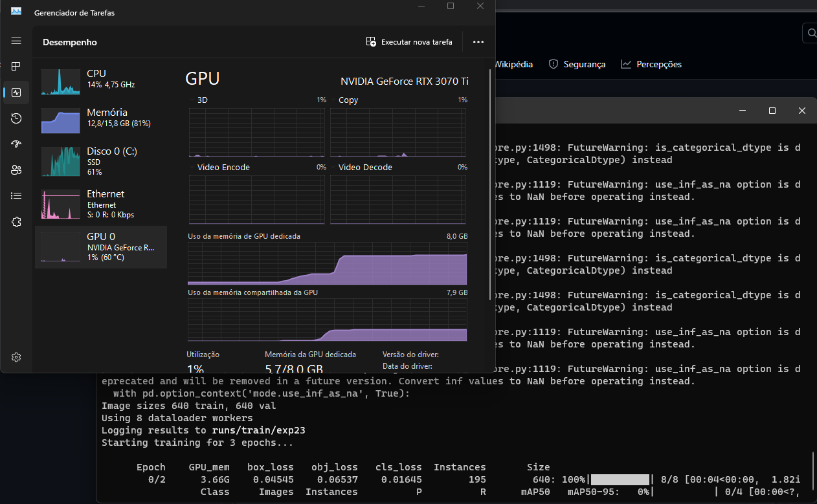Open the more options ellipsis menu
Image resolution: width=817 pixels, height=504 pixels.
(478, 41)
